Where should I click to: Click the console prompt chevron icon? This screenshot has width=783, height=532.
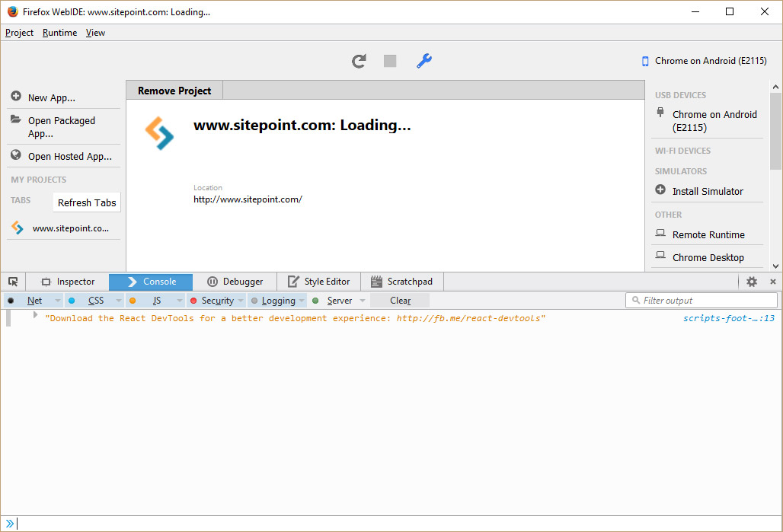tap(9, 524)
